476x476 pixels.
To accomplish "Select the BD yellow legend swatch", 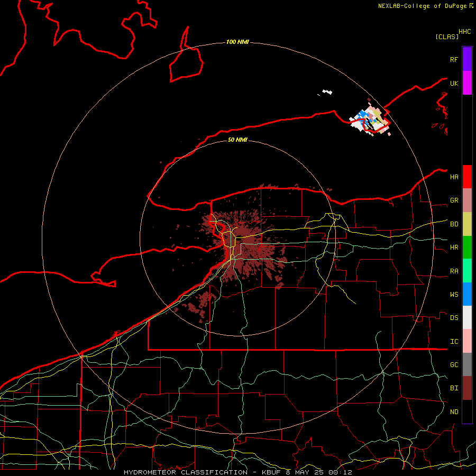I will pyautogui.click(x=467, y=224).
